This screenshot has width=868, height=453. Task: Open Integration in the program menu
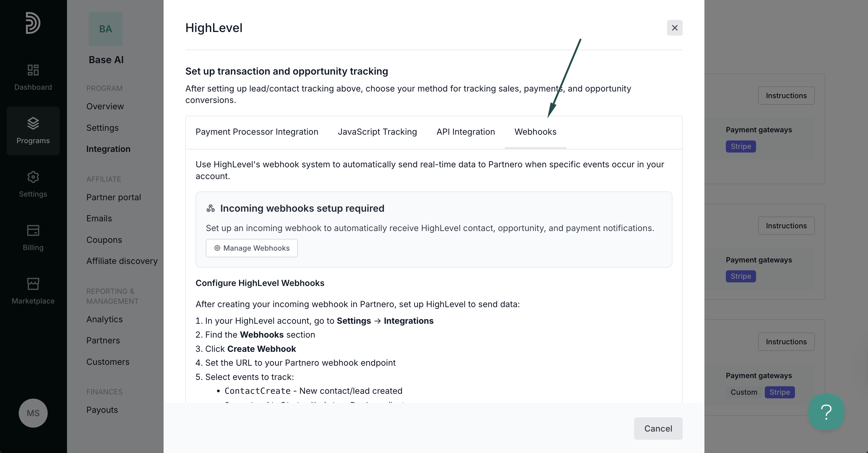tap(108, 149)
